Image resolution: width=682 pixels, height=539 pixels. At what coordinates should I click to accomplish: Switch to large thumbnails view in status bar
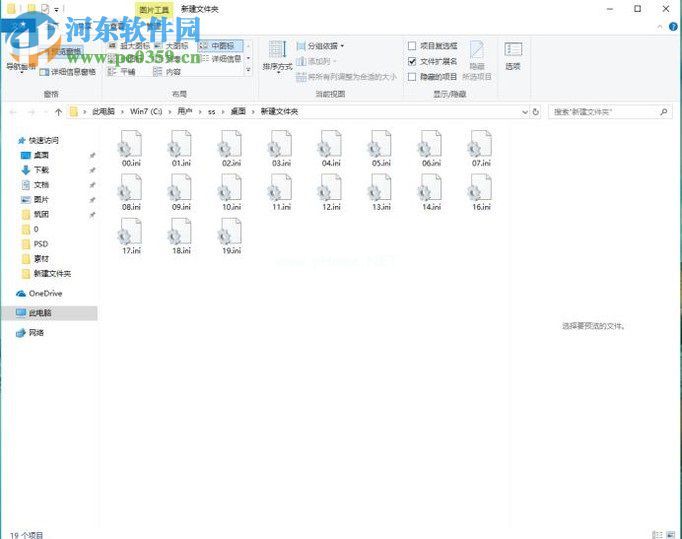coord(670,535)
